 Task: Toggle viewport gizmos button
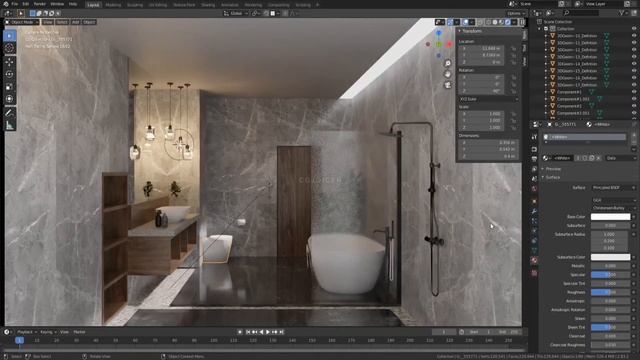pyautogui.click(x=450, y=22)
